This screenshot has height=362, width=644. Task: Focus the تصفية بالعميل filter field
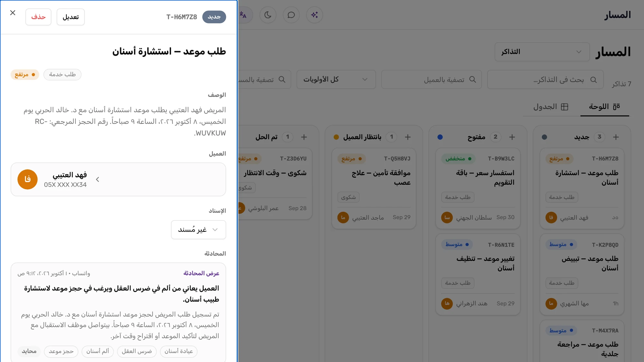pos(431,79)
